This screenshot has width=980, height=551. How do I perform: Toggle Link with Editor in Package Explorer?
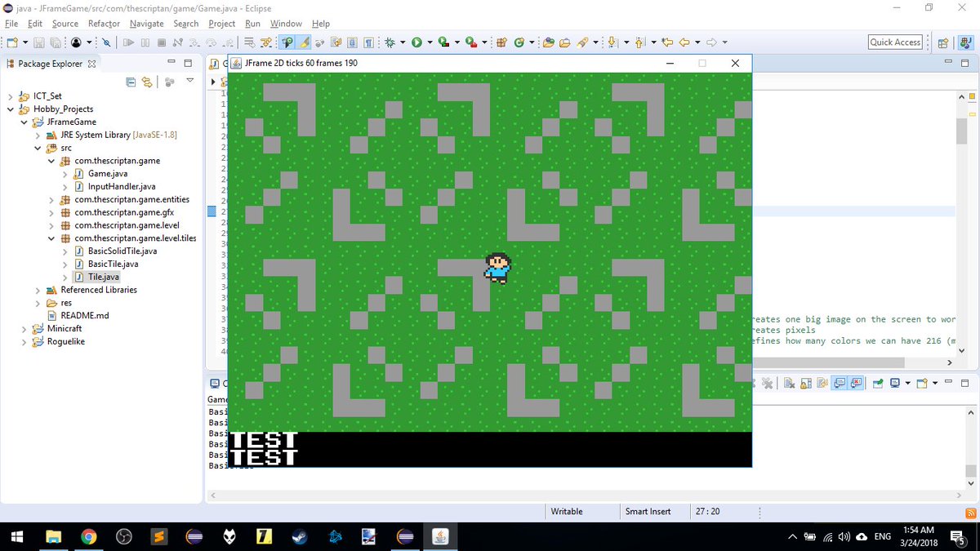coord(147,82)
